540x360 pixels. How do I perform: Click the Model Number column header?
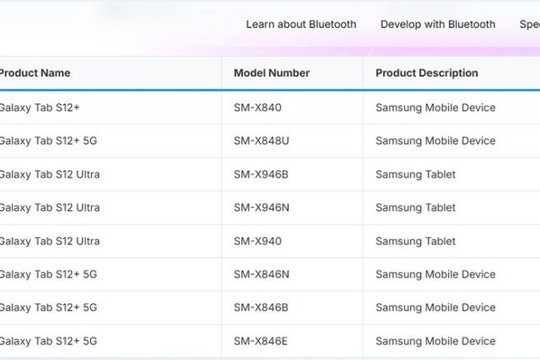(x=272, y=73)
